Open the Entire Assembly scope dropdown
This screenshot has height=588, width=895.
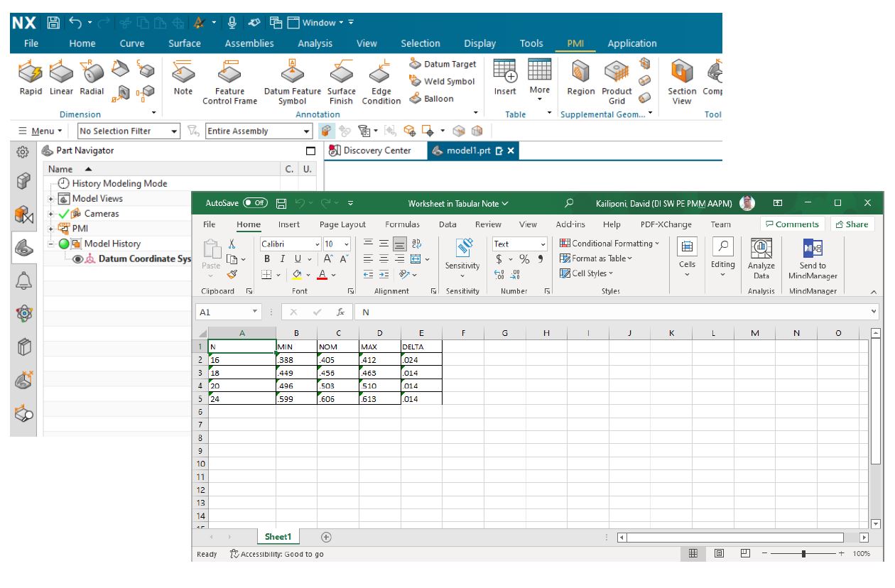click(x=307, y=131)
